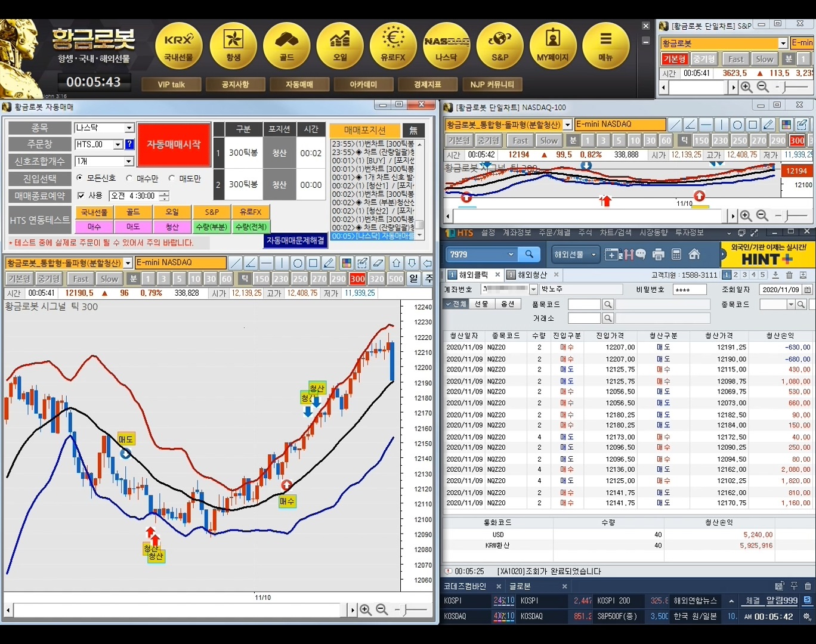816x644 pixels.
Task: Click the HTS search magnifier next to 7979
Action: (x=529, y=254)
